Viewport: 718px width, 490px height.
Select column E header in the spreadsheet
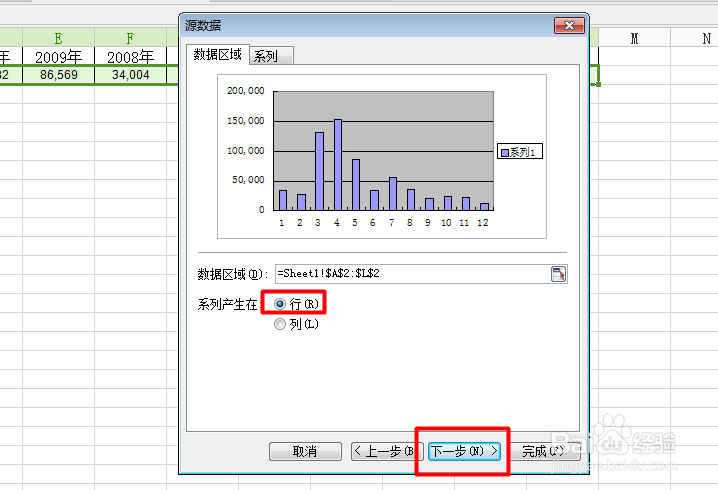(58, 38)
